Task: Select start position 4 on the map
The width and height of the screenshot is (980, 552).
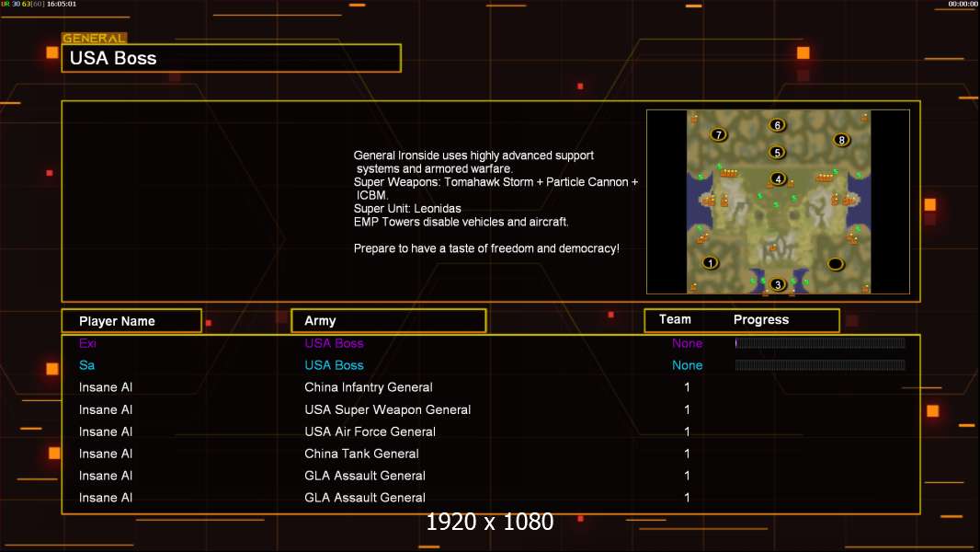Action: pyautogui.click(x=778, y=178)
